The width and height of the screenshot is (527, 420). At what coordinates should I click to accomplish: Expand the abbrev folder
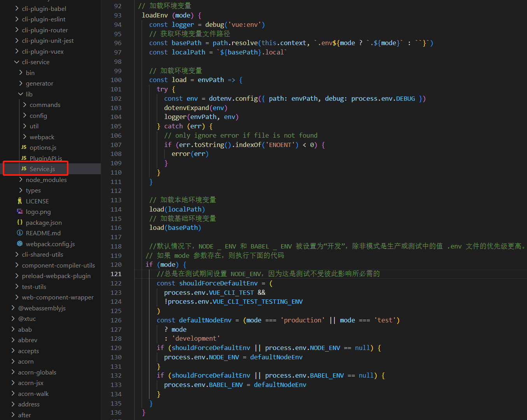(13, 340)
